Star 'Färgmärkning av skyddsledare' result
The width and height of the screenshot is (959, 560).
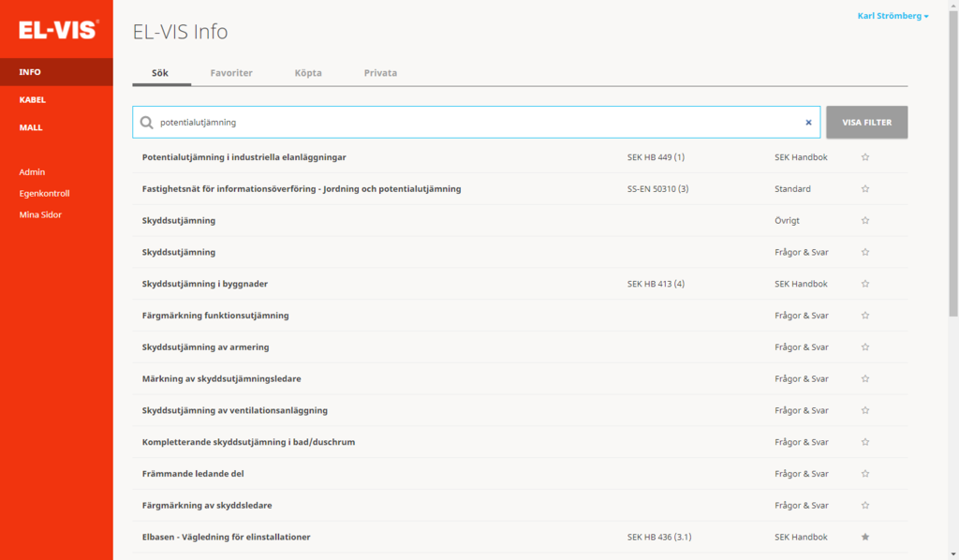tap(864, 506)
